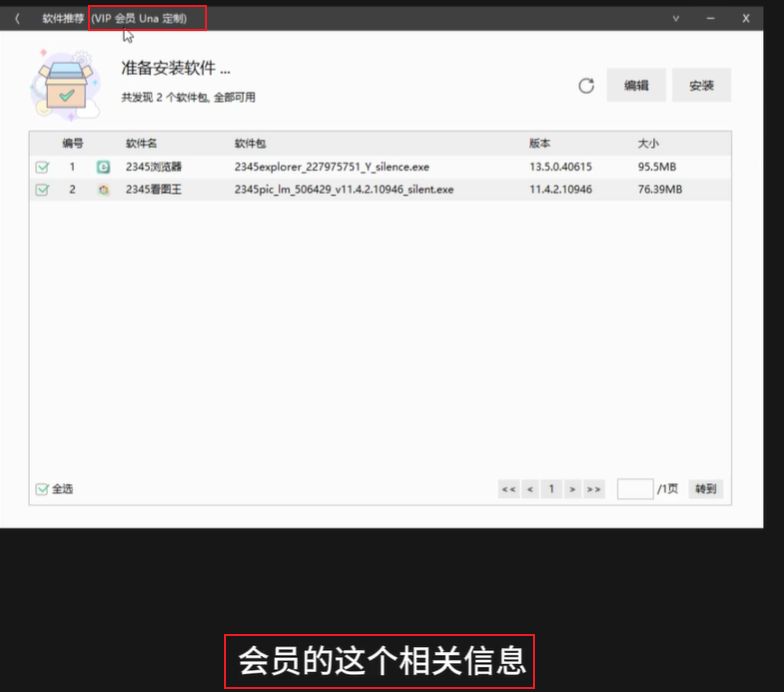Image resolution: width=784 pixels, height=692 pixels.
Task: Click the 2345看图王 app icon
Action: pyautogui.click(x=103, y=189)
